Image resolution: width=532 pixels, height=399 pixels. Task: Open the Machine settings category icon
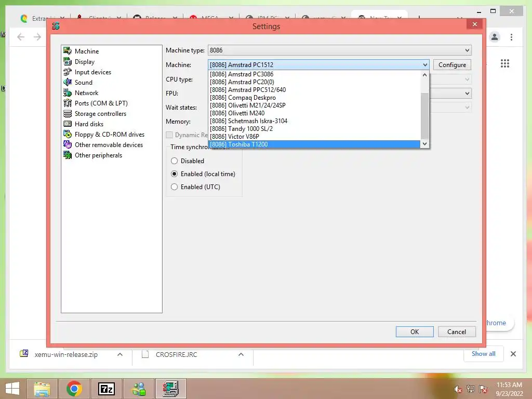coord(68,51)
